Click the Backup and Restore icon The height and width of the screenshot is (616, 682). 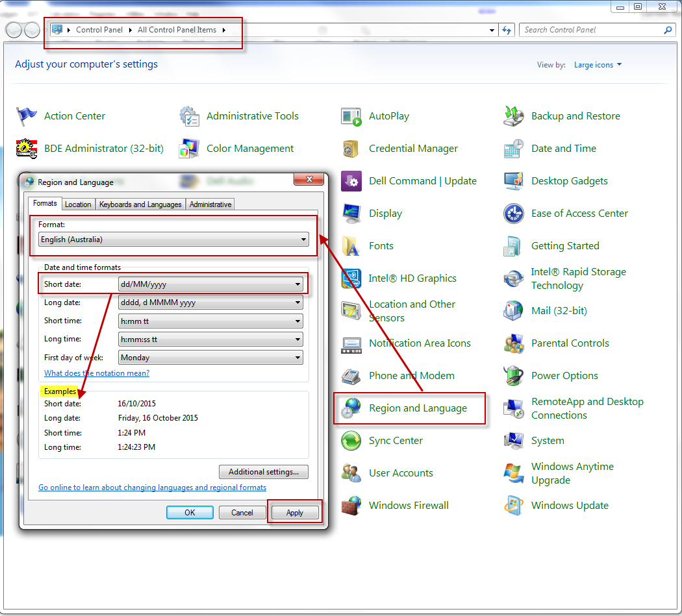click(x=514, y=116)
